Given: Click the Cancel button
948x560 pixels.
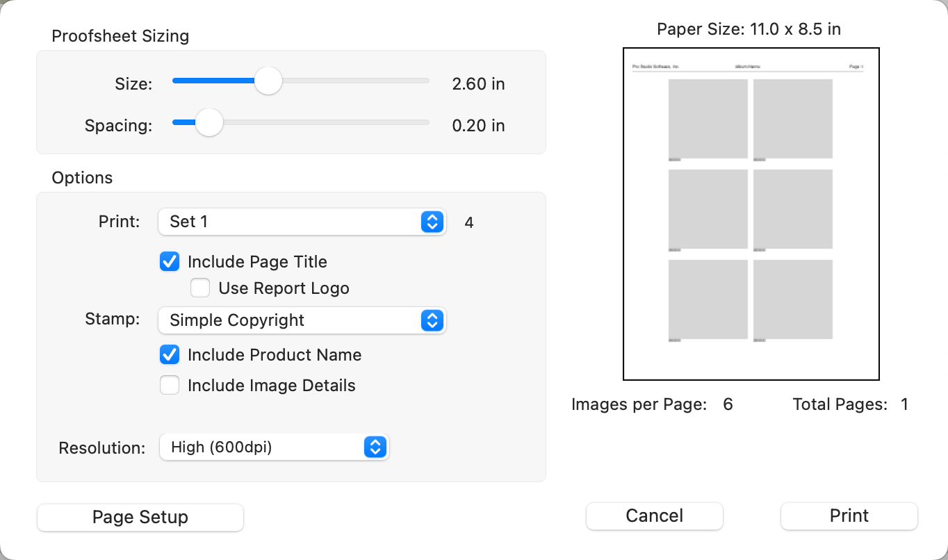Looking at the screenshot, I should (x=655, y=516).
